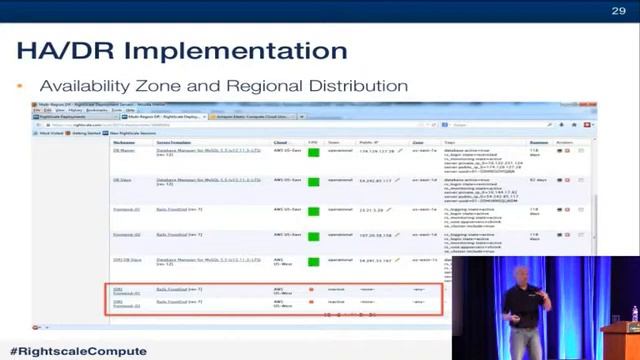Image resolution: width=640 pixels, height=360 pixels.
Task: Edit the public IP of DB Slave row
Action: (x=397, y=180)
